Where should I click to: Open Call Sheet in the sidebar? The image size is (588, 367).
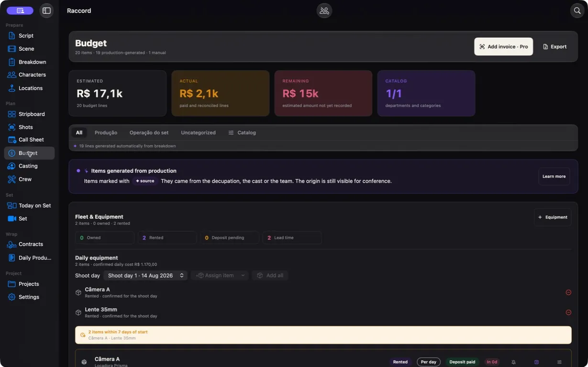tap(29, 140)
